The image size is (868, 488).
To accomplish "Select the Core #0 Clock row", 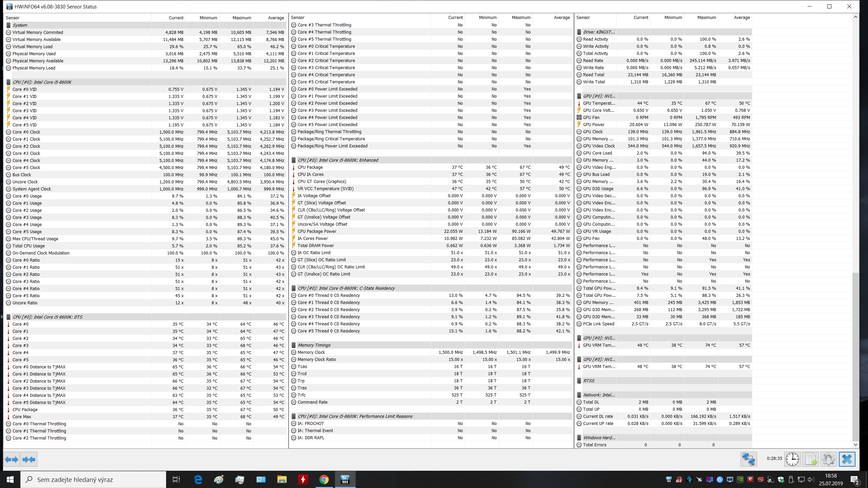I will 26,132.
